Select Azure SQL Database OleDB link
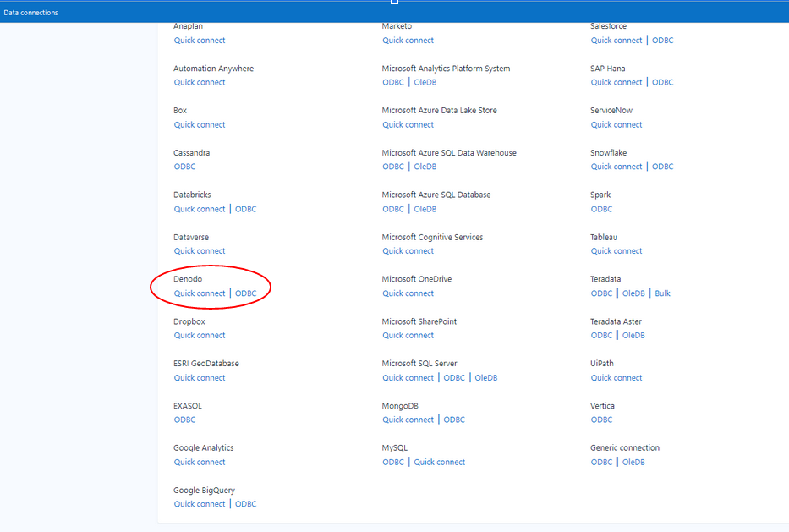 [425, 209]
